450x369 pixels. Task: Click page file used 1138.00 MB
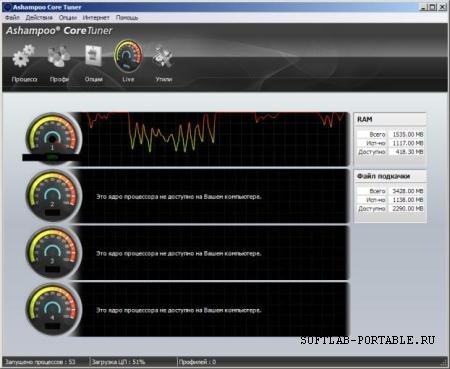[407, 200]
